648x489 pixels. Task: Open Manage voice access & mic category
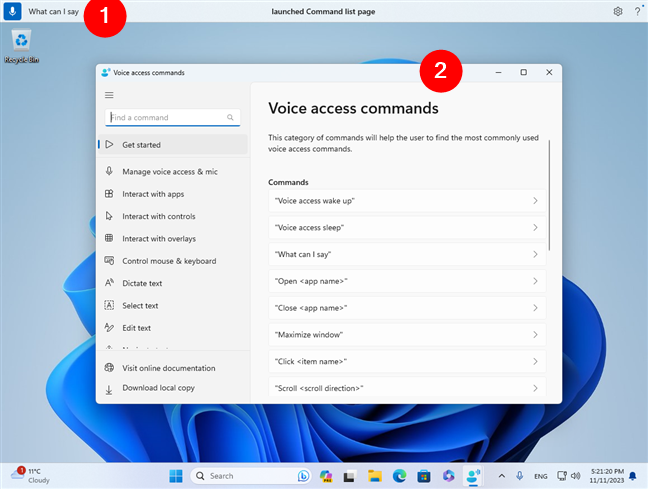(x=173, y=172)
